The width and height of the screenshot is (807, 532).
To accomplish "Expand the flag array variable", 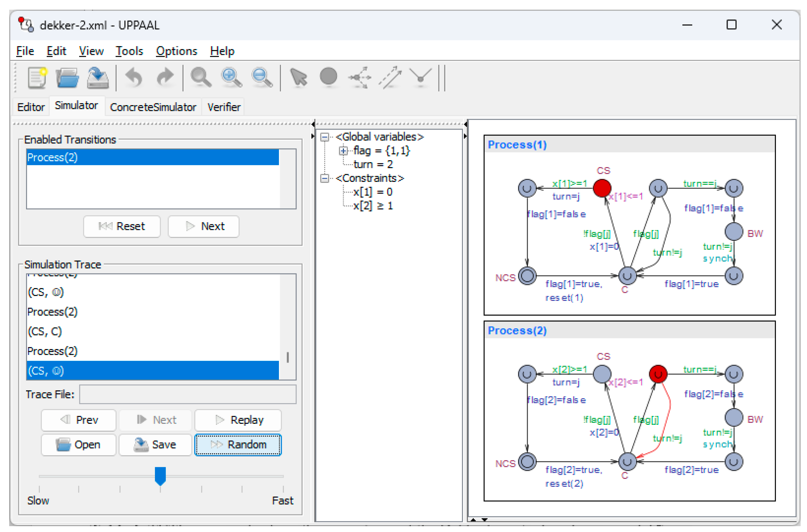I will click(343, 151).
